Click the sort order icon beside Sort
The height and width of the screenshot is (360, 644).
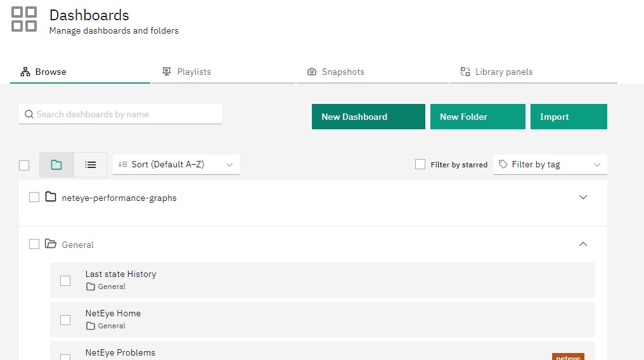click(x=122, y=164)
